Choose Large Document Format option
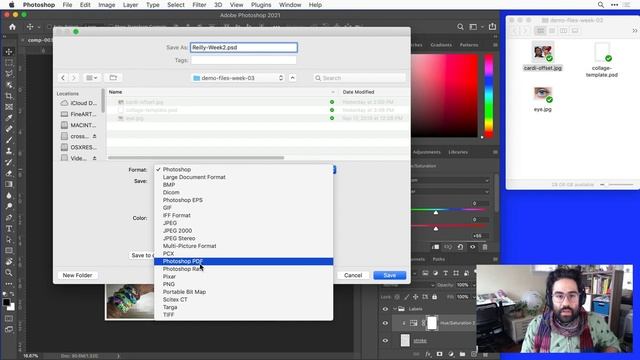Image resolution: width=640 pixels, height=360 pixels. tap(244, 177)
